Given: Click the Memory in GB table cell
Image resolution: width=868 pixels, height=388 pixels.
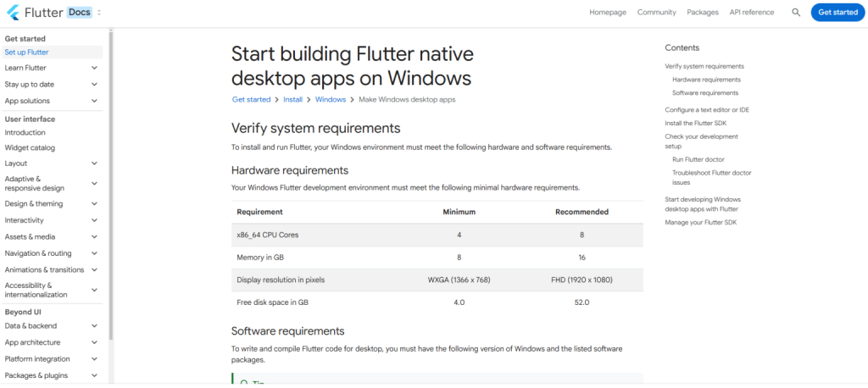Looking at the screenshot, I should click(260, 258).
